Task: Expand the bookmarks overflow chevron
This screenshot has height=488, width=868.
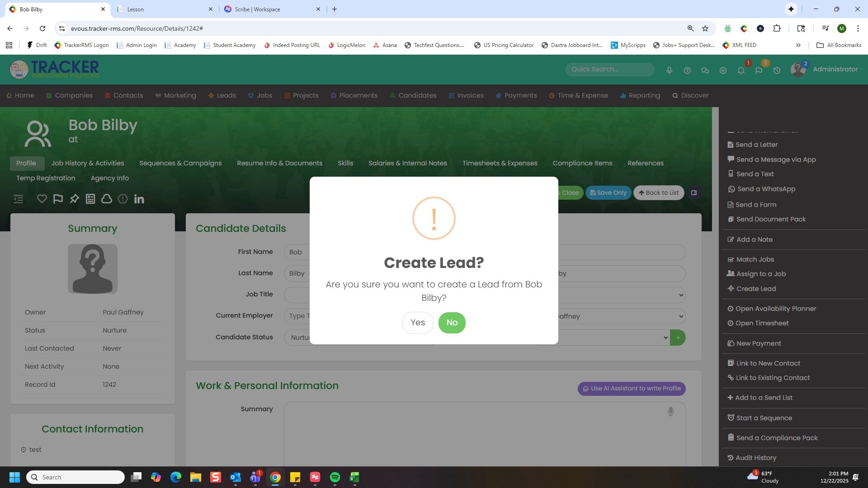Action: [x=798, y=45]
